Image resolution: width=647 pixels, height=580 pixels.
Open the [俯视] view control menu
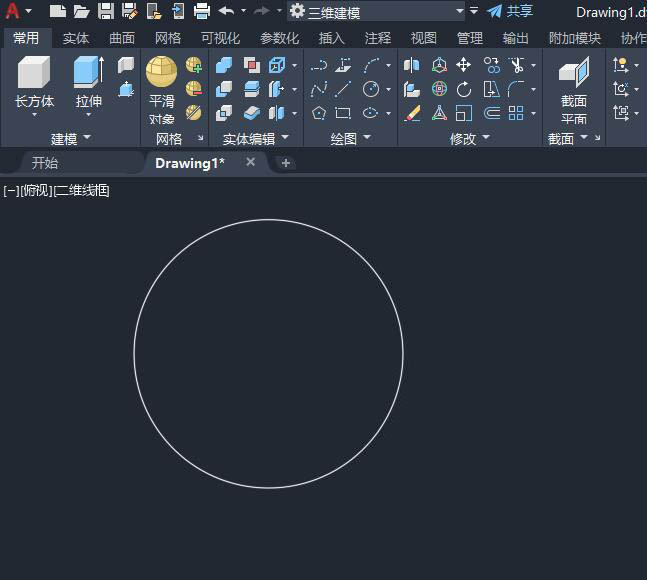(36, 191)
